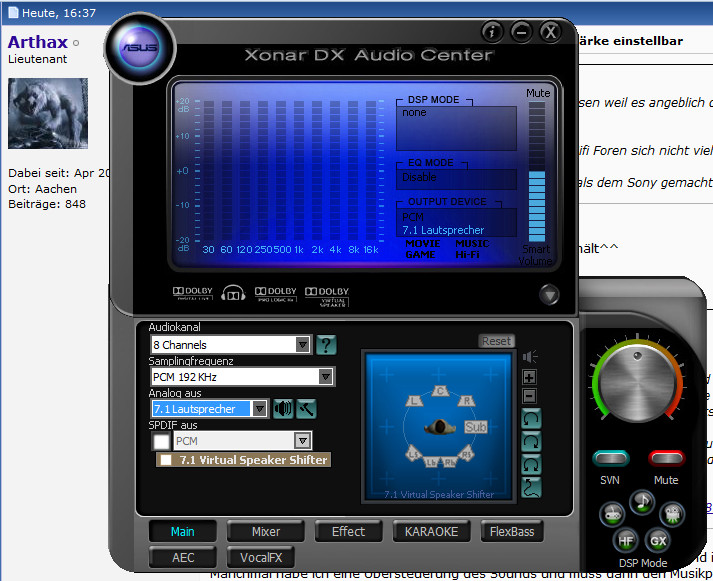Click the OUTPUT DEVICE PCM display box
The width and height of the screenshot is (713, 581).
click(x=456, y=222)
